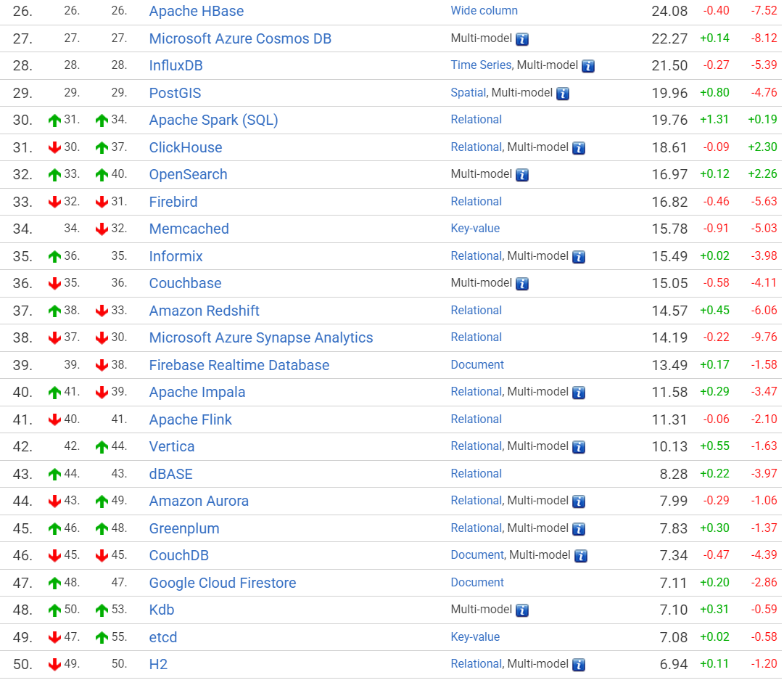Click Relational link in Informix row
The width and height of the screenshot is (784, 680).
tap(476, 256)
